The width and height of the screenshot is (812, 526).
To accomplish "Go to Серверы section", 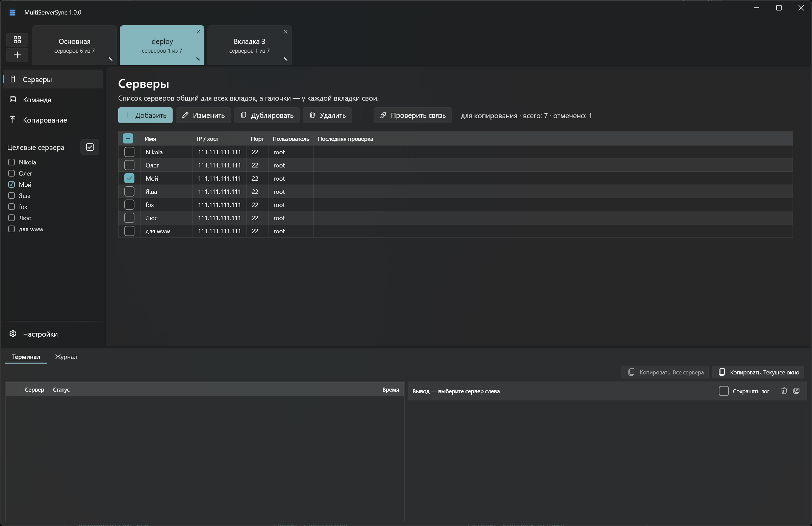I will (x=53, y=79).
